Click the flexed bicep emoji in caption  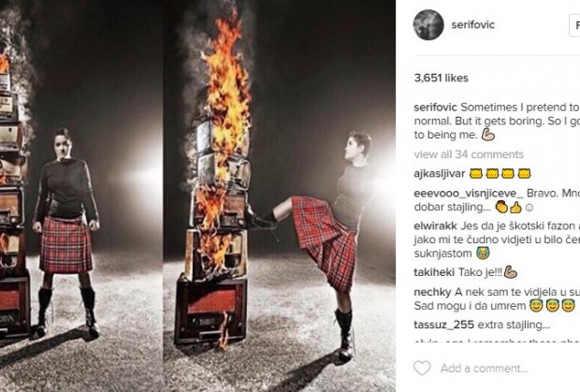pos(488,135)
